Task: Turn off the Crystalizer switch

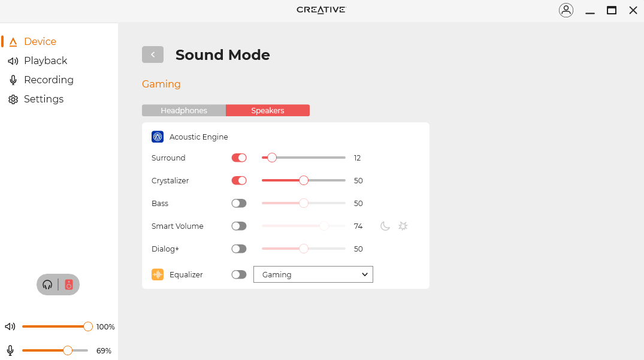Action: click(x=239, y=181)
